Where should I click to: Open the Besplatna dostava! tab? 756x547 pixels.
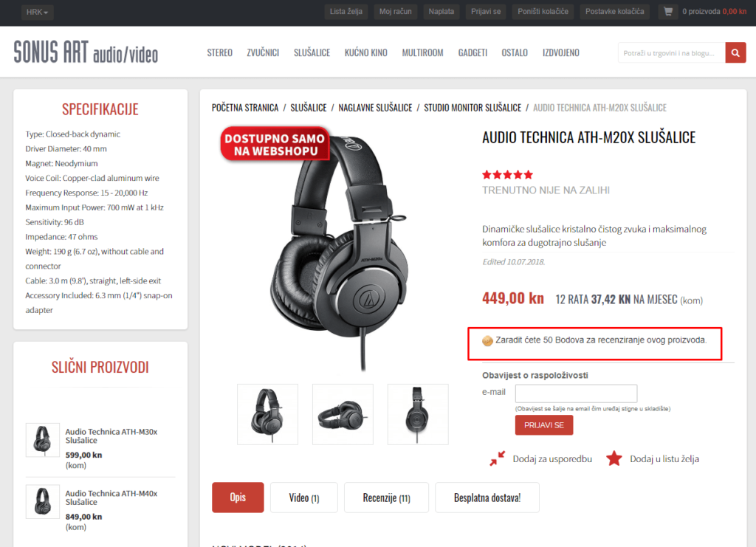pyautogui.click(x=487, y=498)
